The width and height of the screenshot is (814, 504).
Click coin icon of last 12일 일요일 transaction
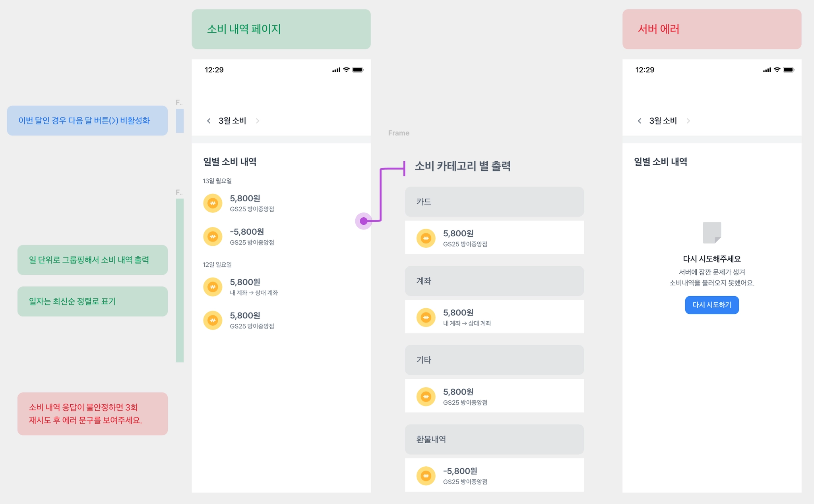[213, 320]
